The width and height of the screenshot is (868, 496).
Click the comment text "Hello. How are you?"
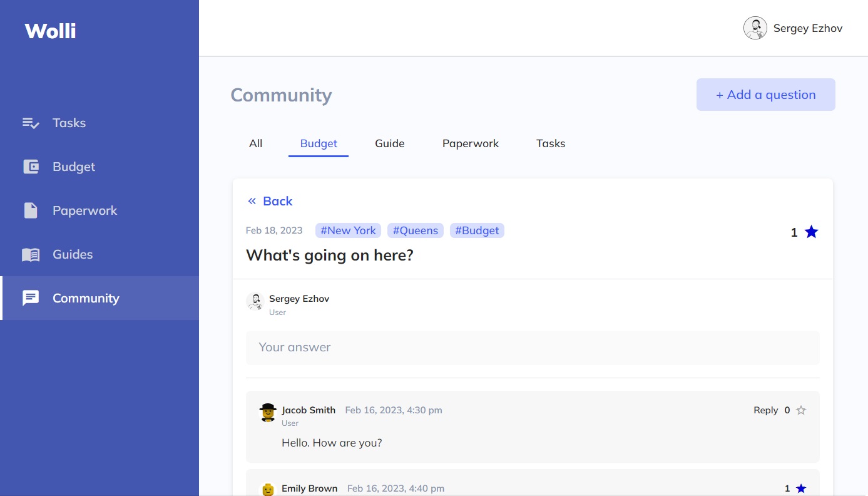coord(332,443)
